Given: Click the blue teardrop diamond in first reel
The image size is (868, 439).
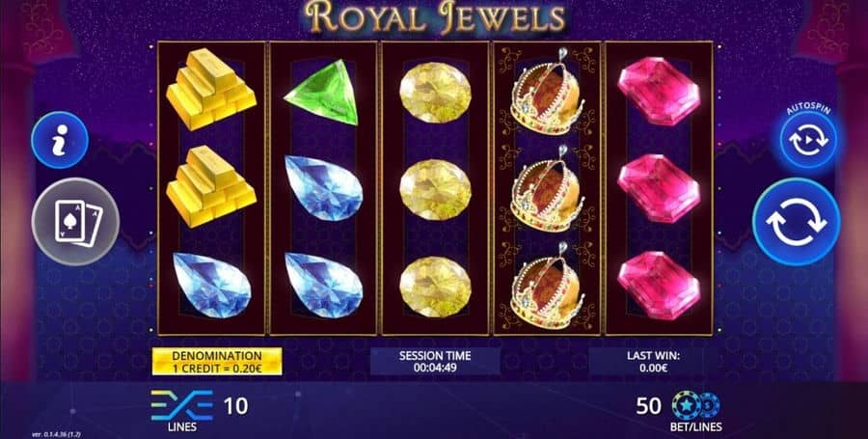Looking at the screenshot, I should (x=212, y=285).
